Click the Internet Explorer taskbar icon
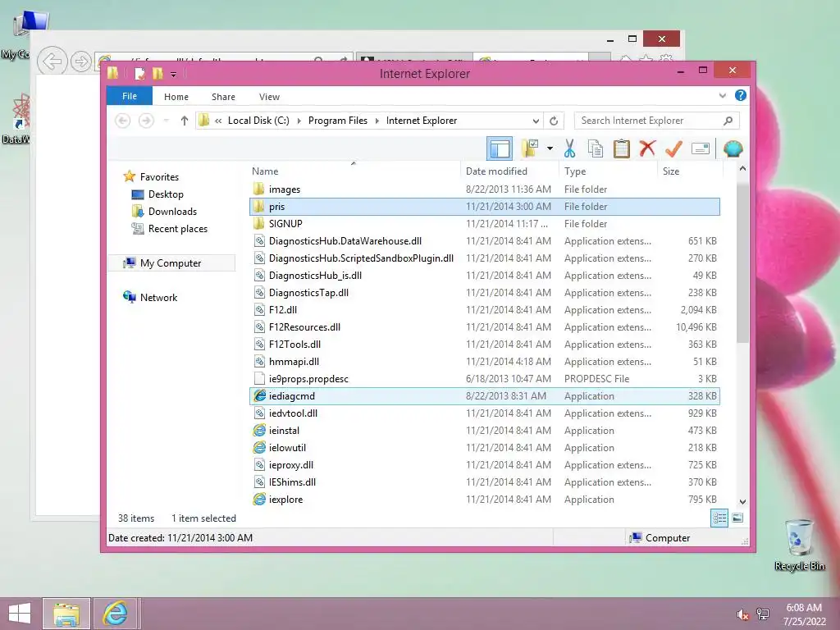This screenshot has width=840, height=630. coord(116,614)
